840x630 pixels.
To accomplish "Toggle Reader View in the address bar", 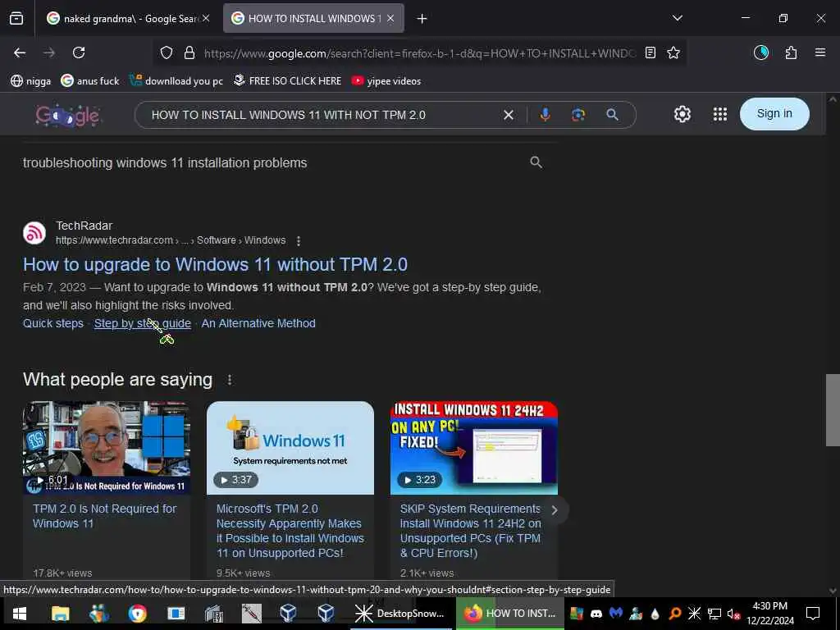I will click(x=651, y=52).
